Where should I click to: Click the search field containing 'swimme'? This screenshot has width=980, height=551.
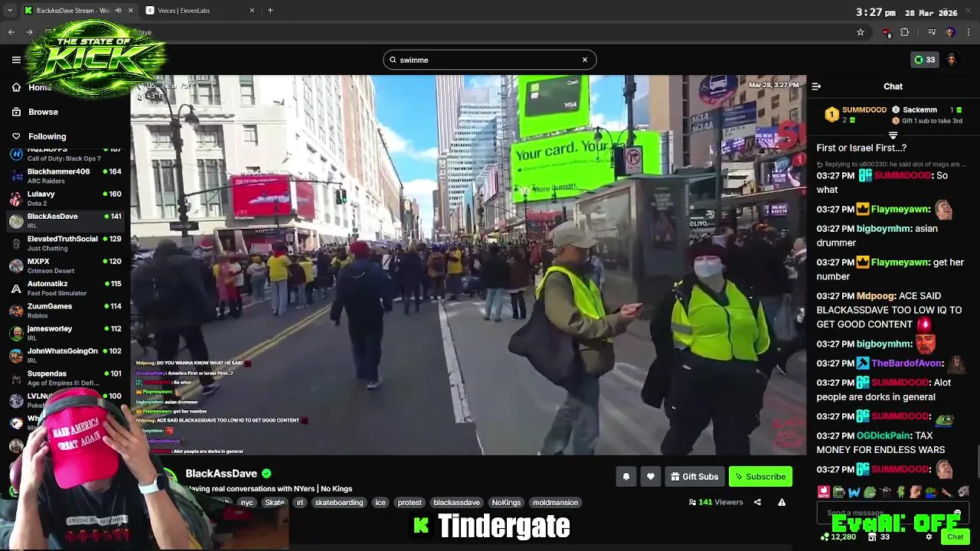[490, 60]
